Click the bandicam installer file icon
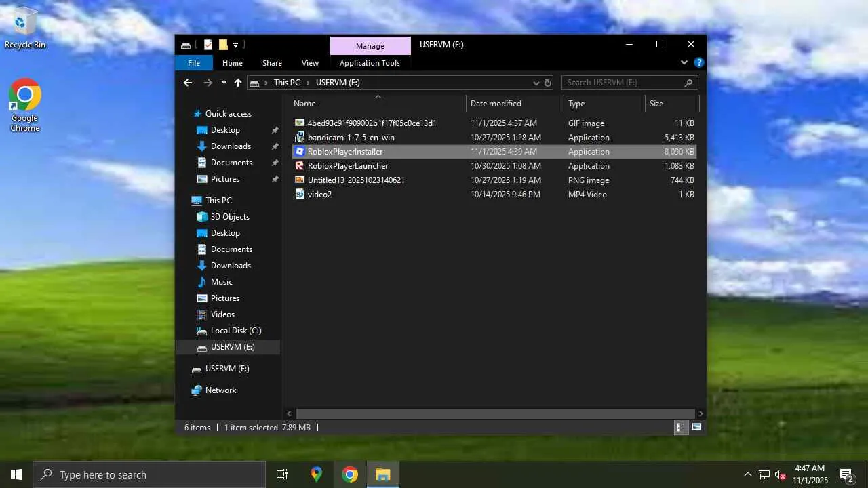 click(x=300, y=138)
